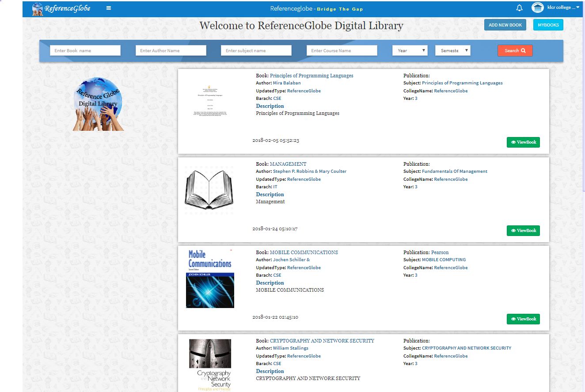Click UpdatedType ReferenceGlobe in Cryptography card

[x=304, y=356]
